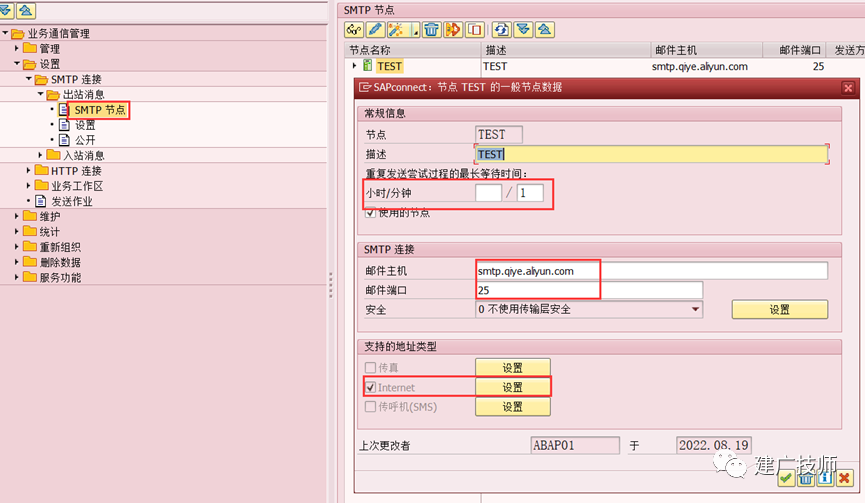Image resolution: width=865 pixels, height=503 pixels.
Task: Toggle the 传真 checkbox
Action: (x=371, y=367)
